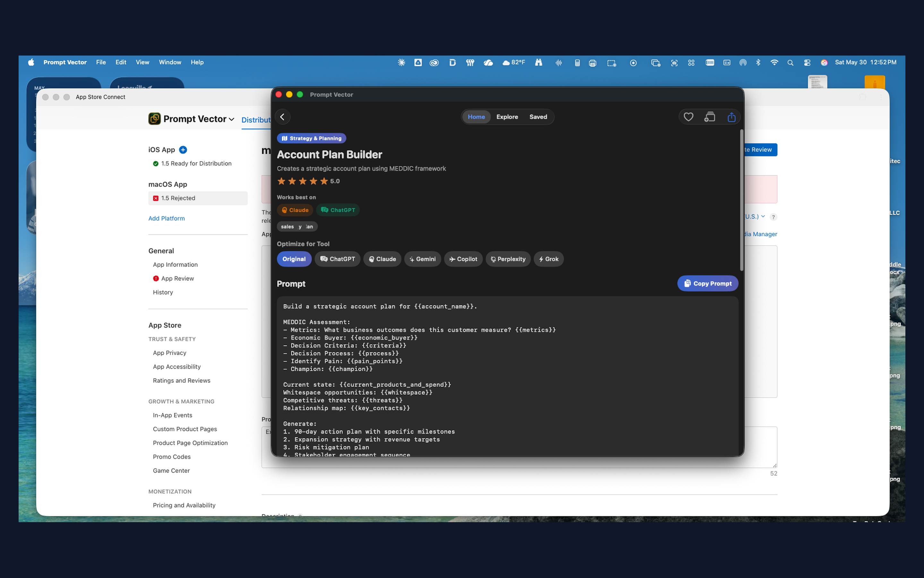This screenshot has width=924, height=578.
Task: Click the back arrow in Prompt Vector
Action: (x=283, y=117)
